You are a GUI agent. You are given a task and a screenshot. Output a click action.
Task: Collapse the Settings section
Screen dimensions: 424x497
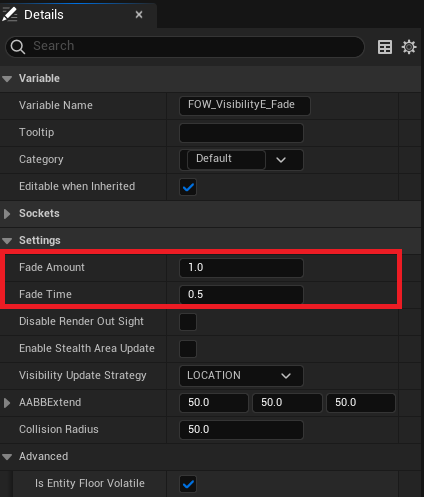(7, 241)
